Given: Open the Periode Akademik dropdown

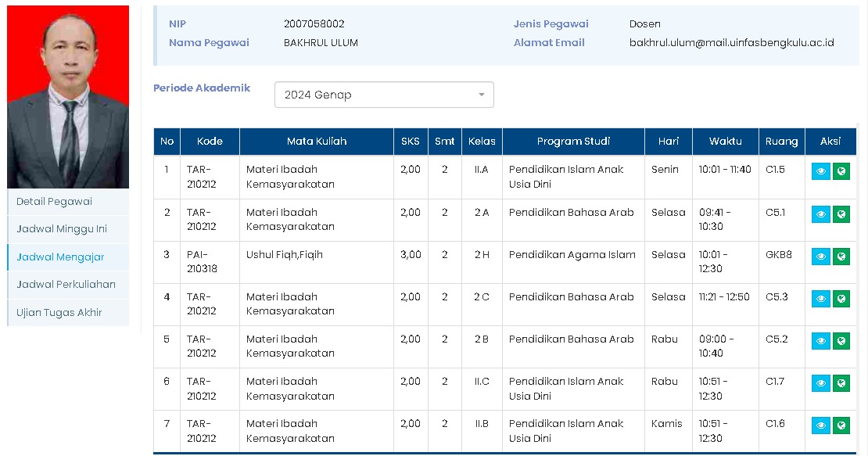Looking at the screenshot, I should click(383, 95).
